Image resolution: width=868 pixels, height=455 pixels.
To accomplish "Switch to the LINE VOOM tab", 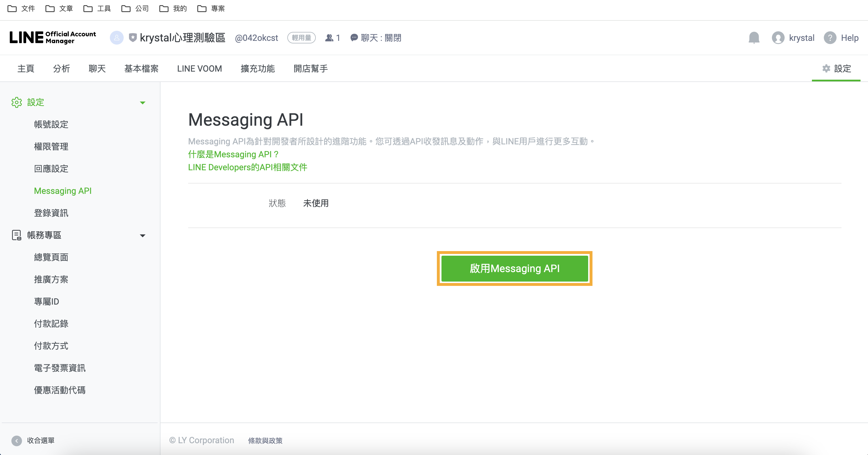I will pos(200,68).
